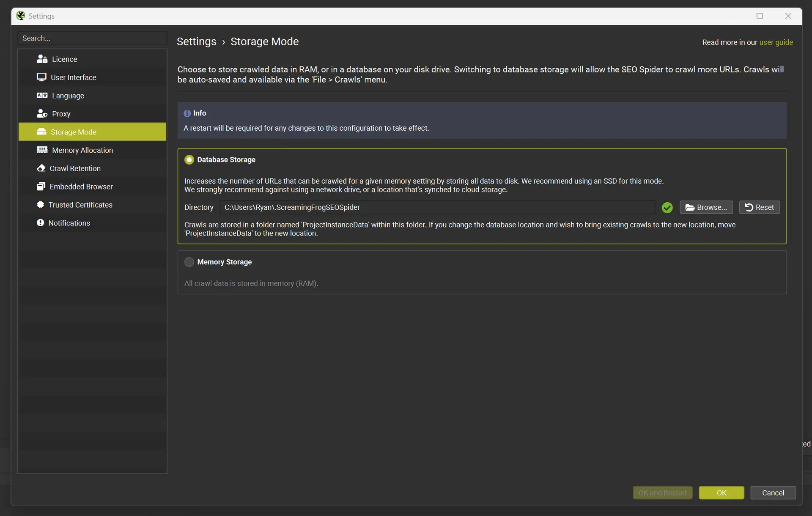Viewport: 812px width, 516px height.
Task: Click the Trusted Certificates badge icon
Action: [x=41, y=205]
